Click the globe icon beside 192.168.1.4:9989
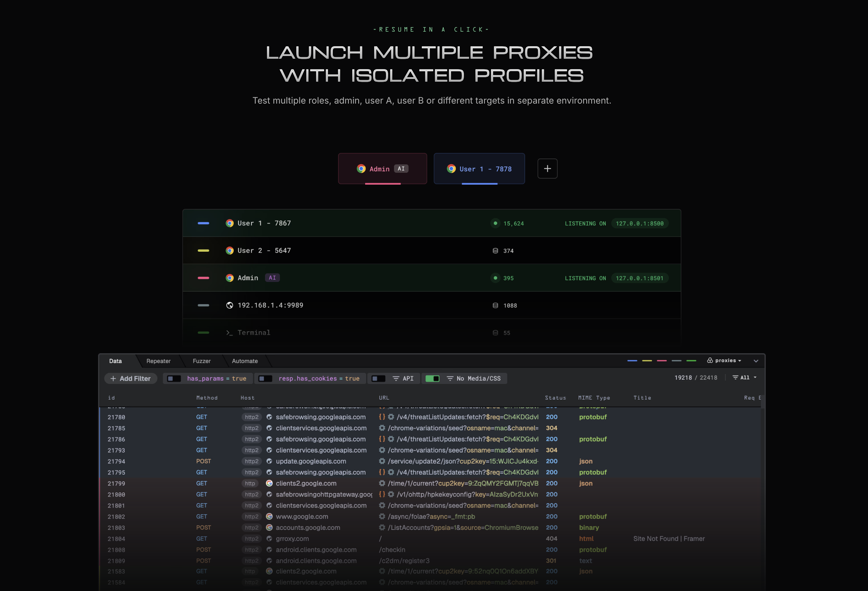This screenshot has width=868, height=591. (229, 305)
